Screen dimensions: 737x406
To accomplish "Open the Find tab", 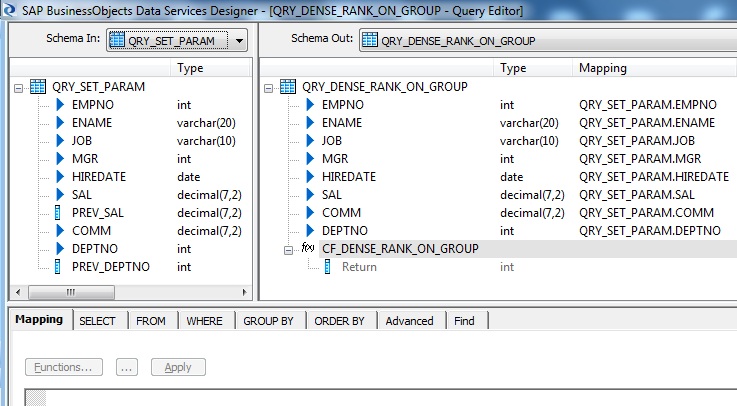I will pyautogui.click(x=464, y=321).
